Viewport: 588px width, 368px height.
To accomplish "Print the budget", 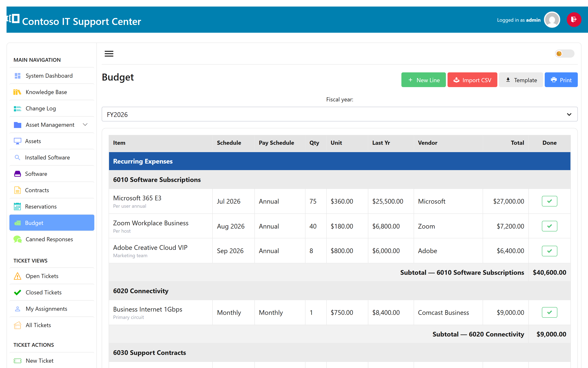I will pos(561,80).
